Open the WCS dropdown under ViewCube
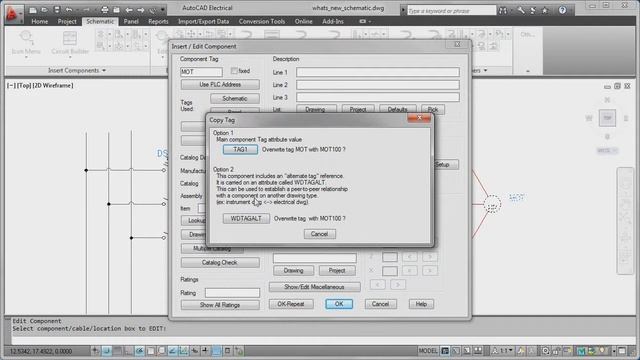 [x=607, y=151]
